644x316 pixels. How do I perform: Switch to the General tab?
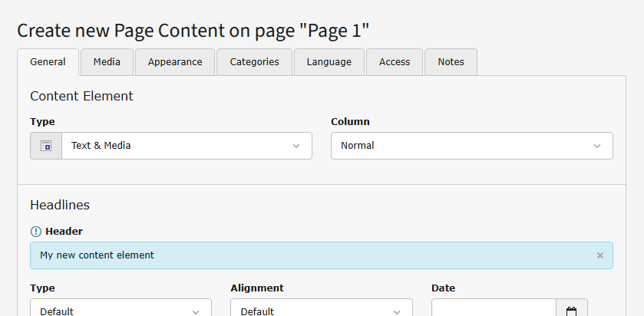(48, 62)
